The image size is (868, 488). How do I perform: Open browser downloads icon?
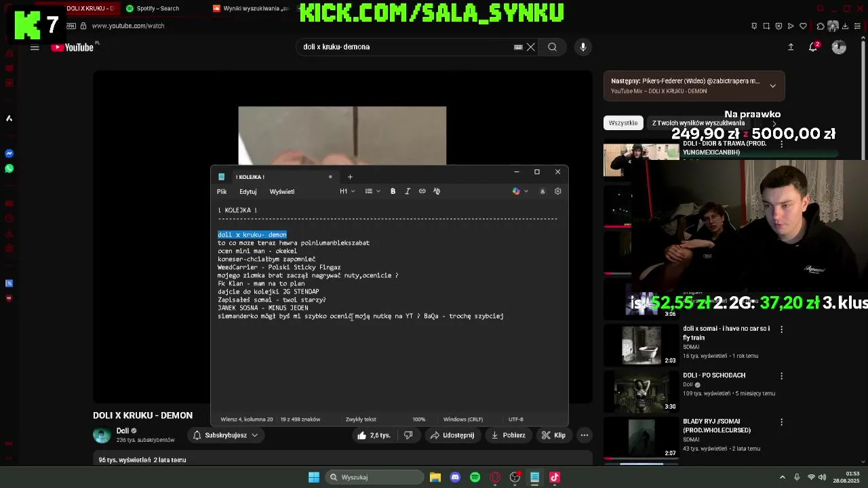click(x=845, y=26)
